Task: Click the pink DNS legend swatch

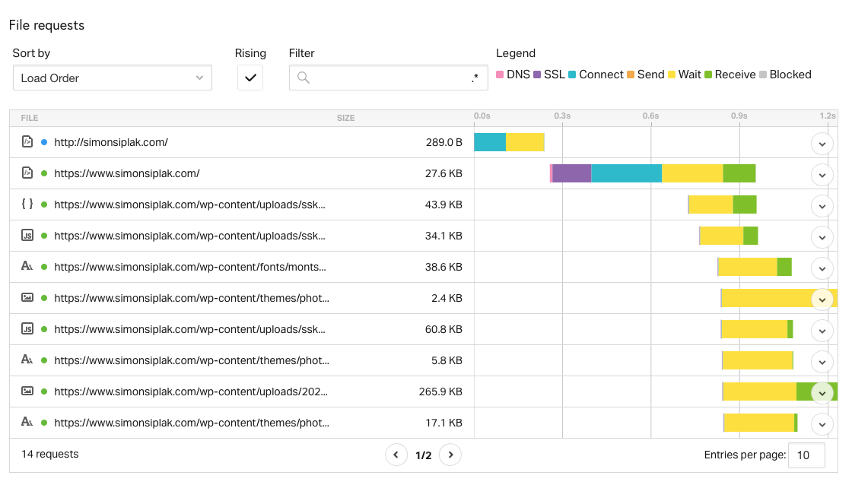Action: point(500,74)
